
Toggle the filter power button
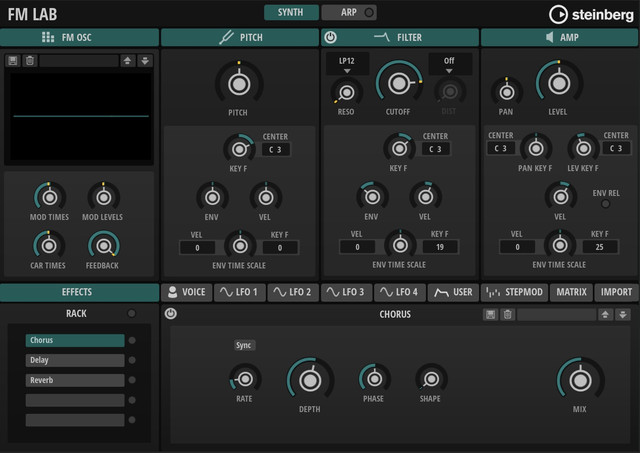331,38
